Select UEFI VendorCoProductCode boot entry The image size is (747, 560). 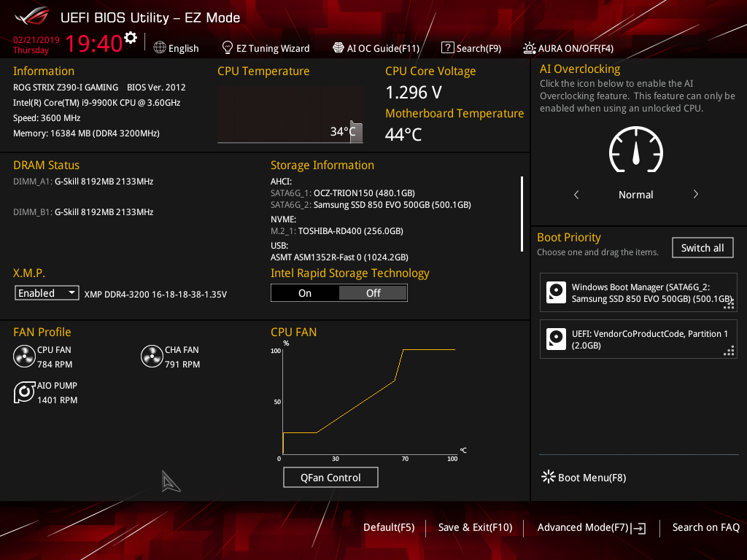pos(638,339)
